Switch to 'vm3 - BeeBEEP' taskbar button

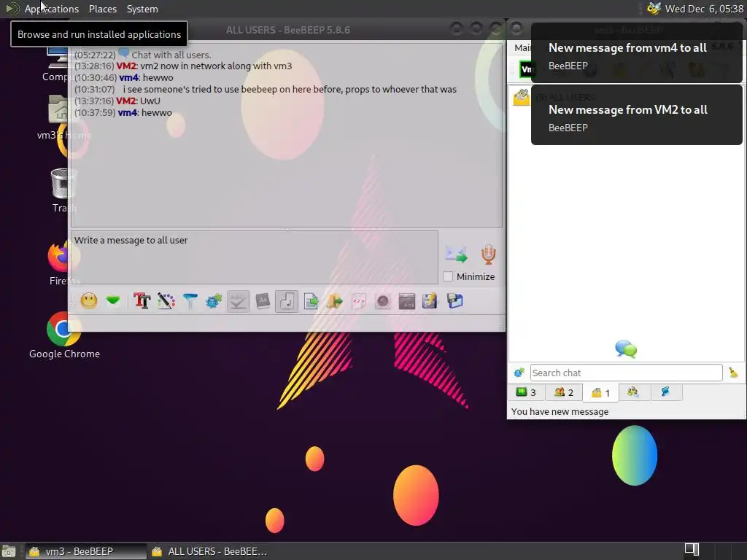[x=86, y=551]
